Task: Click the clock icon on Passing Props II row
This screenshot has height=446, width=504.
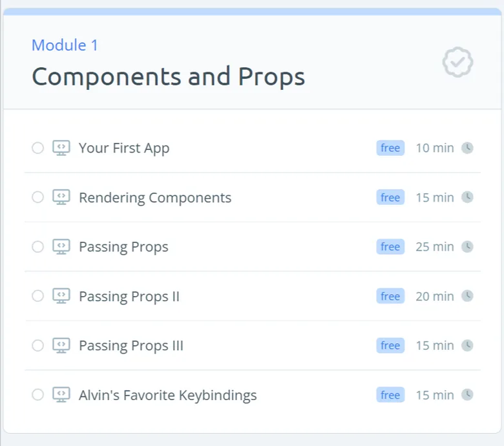Action: tap(467, 296)
